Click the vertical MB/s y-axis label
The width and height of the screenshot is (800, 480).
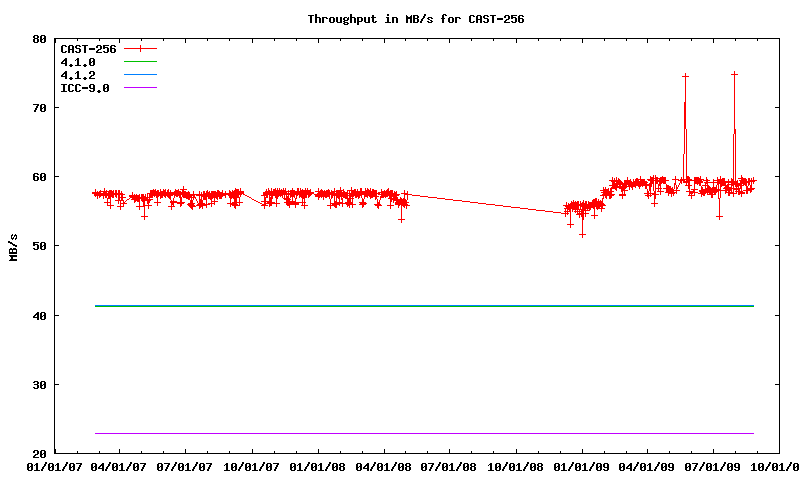[x=13, y=246]
